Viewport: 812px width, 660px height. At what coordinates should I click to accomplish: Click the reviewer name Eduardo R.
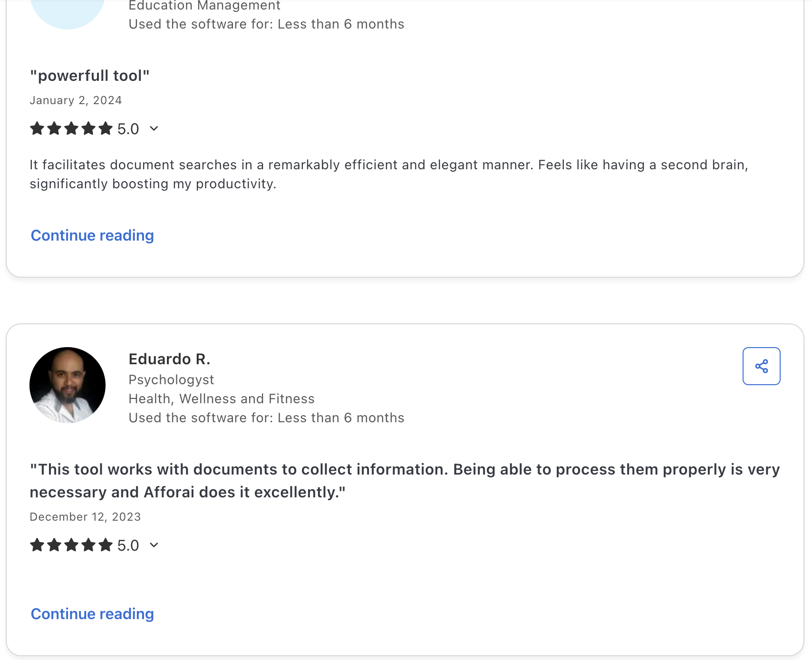(x=169, y=359)
